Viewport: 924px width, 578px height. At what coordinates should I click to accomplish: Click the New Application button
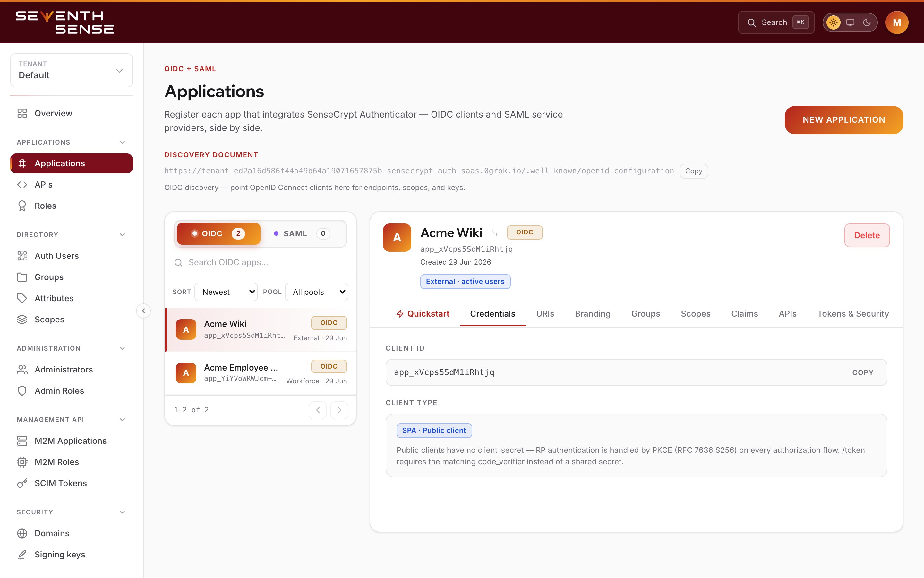[844, 120]
